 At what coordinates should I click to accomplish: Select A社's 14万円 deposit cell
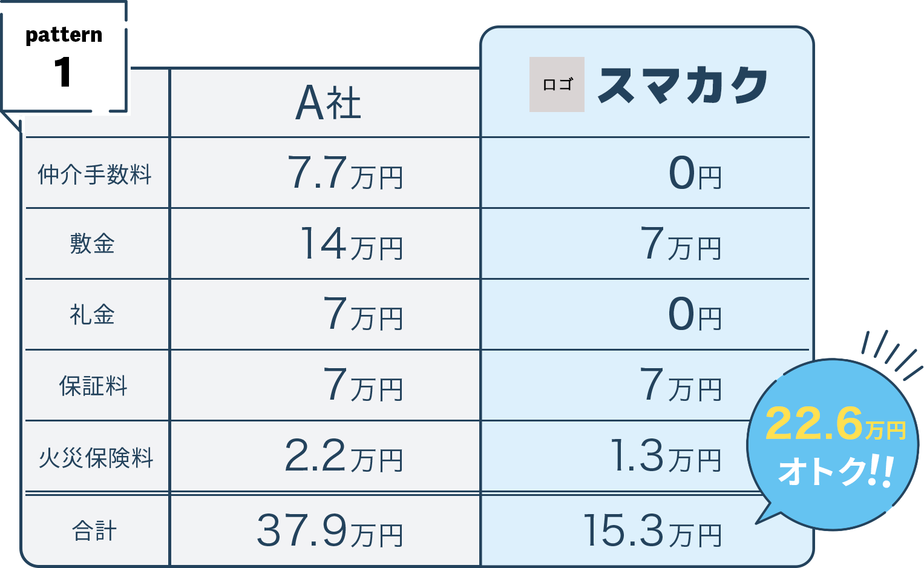(326, 244)
